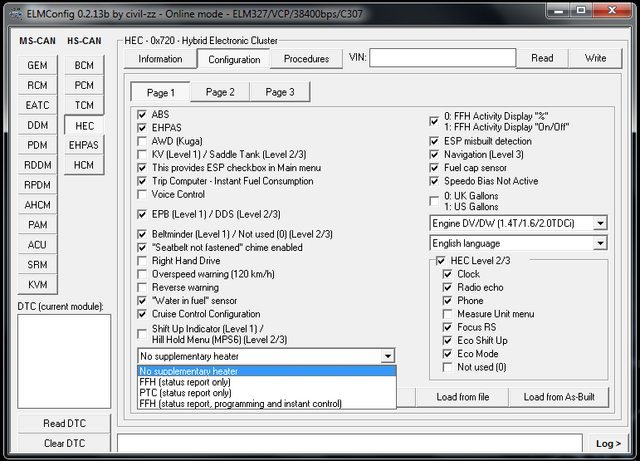Switch to Page 1 tab
The height and width of the screenshot is (461, 640).
pyautogui.click(x=160, y=93)
